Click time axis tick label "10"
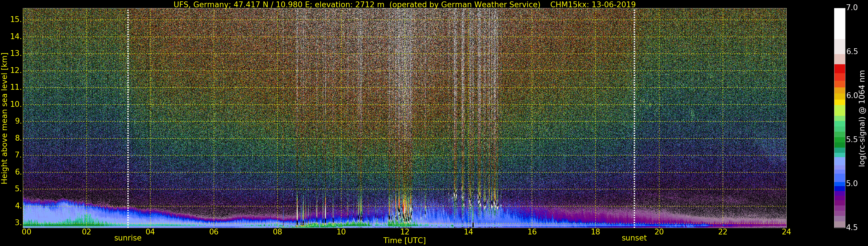This screenshot has width=868, height=246. coord(341,232)
